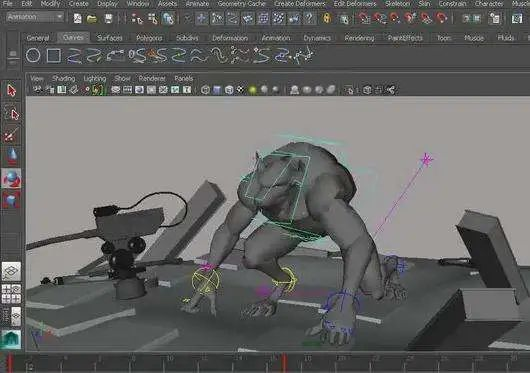Toggle film gate in panel toolbar
The height and width of the screenshot is (373, 530).
[x=127, y=90]
